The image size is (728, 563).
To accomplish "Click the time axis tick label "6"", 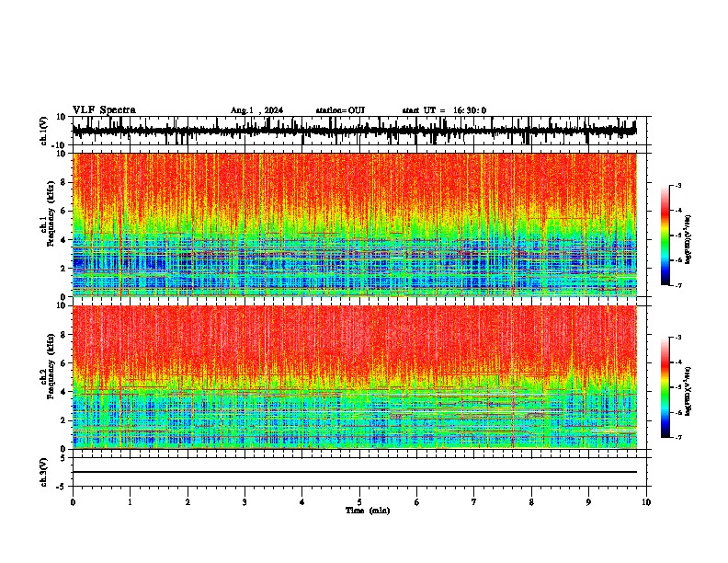I will tap(417, 502).
